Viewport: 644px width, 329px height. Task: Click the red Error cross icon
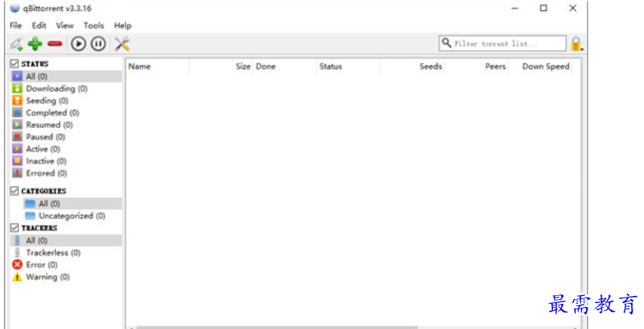17,265
